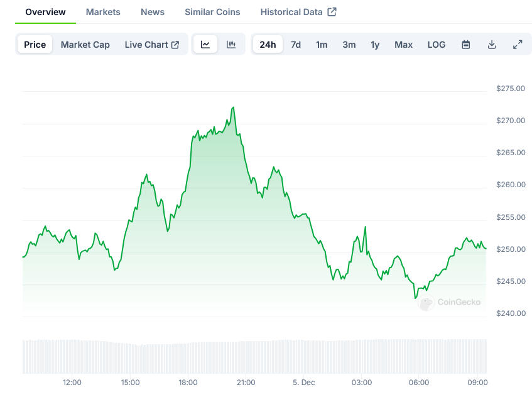The width and height of the screenshot is (532, 397).
Task: Download chart data icon
Action: point(492,45)
